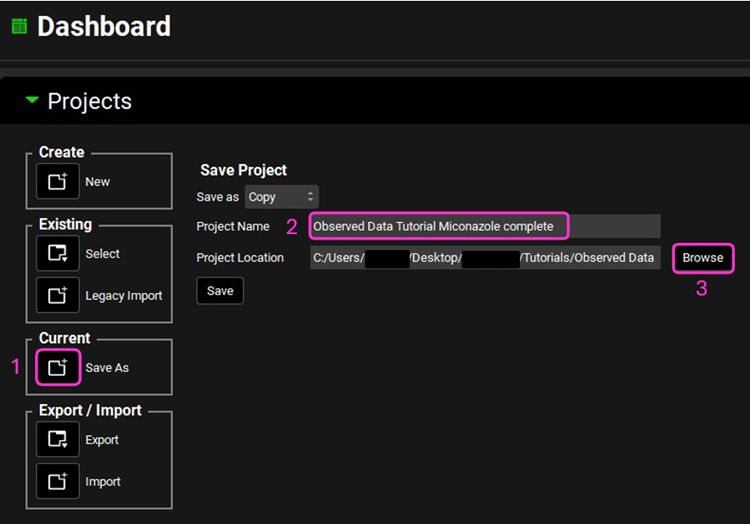Click the green Dashboard grid icon
The height and width of the screenshot is (524, 750).
pos(18,26)
